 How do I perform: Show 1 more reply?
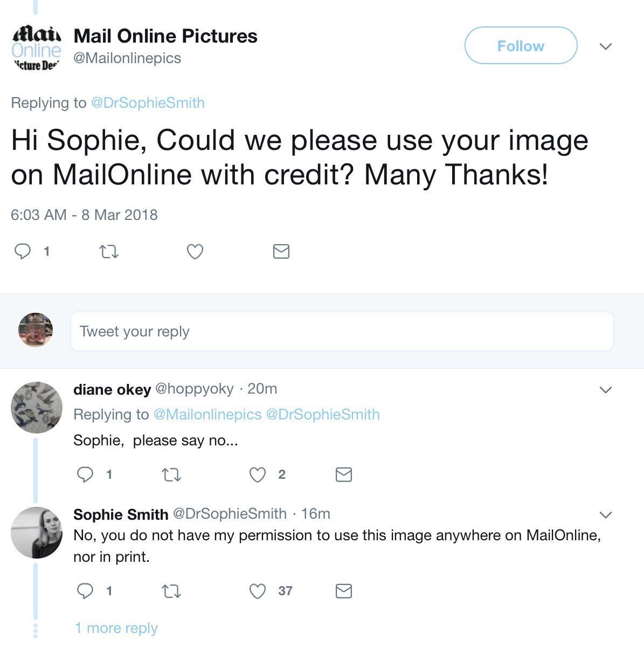point(117,628)
